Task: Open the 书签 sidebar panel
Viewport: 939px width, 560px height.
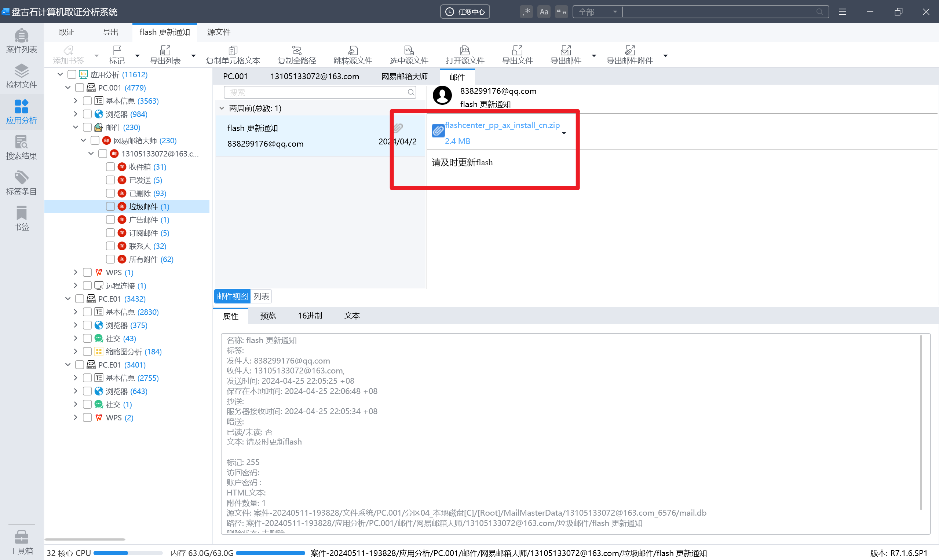Action: (22, 218)
